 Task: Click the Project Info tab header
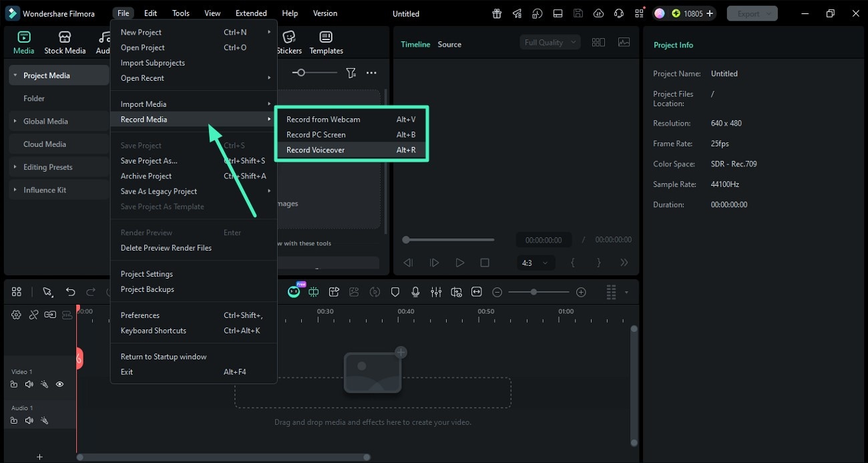coord(673,45)
